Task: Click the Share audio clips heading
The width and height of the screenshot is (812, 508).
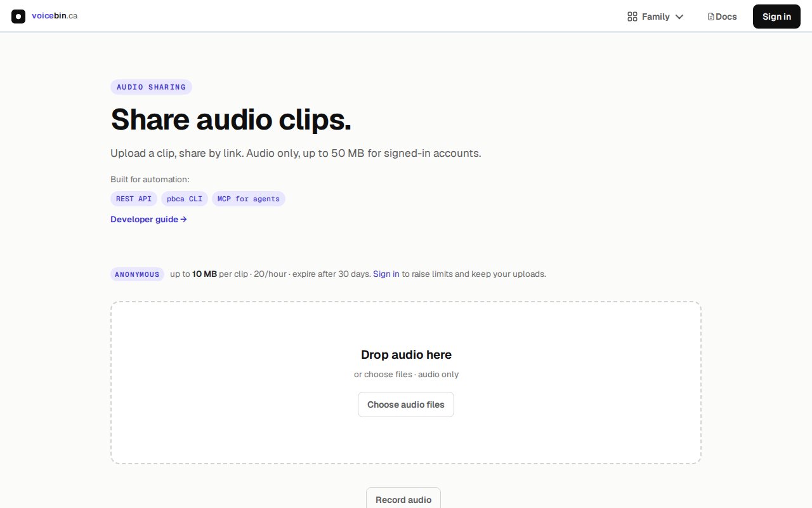Action: tap(231, 119)
